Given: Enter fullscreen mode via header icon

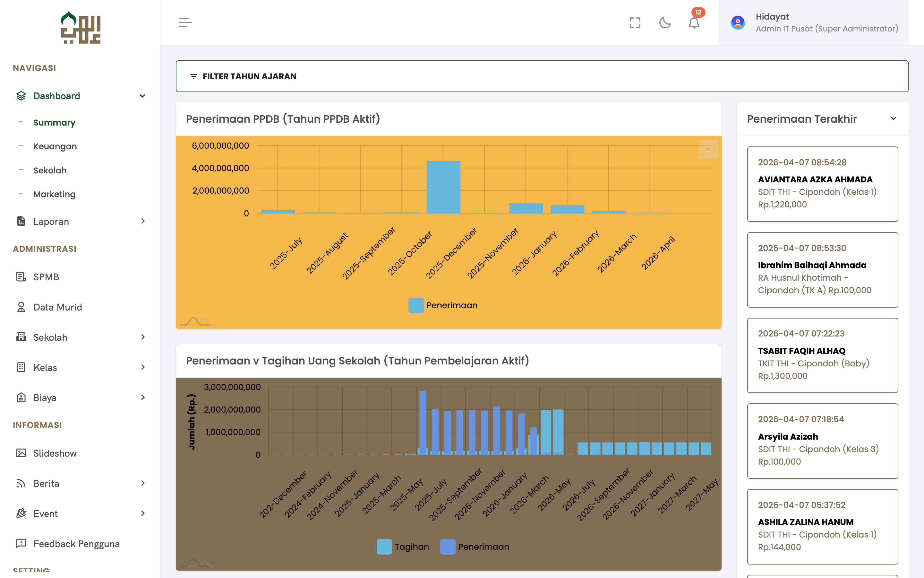Looking at the screenshot, I should (635, 22).
